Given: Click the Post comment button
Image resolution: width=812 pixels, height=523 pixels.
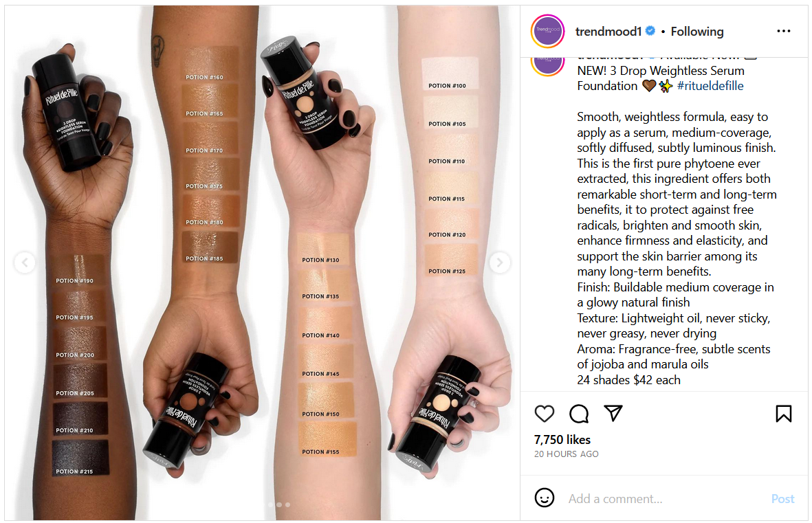Looking at the screenshot, I should pyautogui.click(x=782, y=499).
